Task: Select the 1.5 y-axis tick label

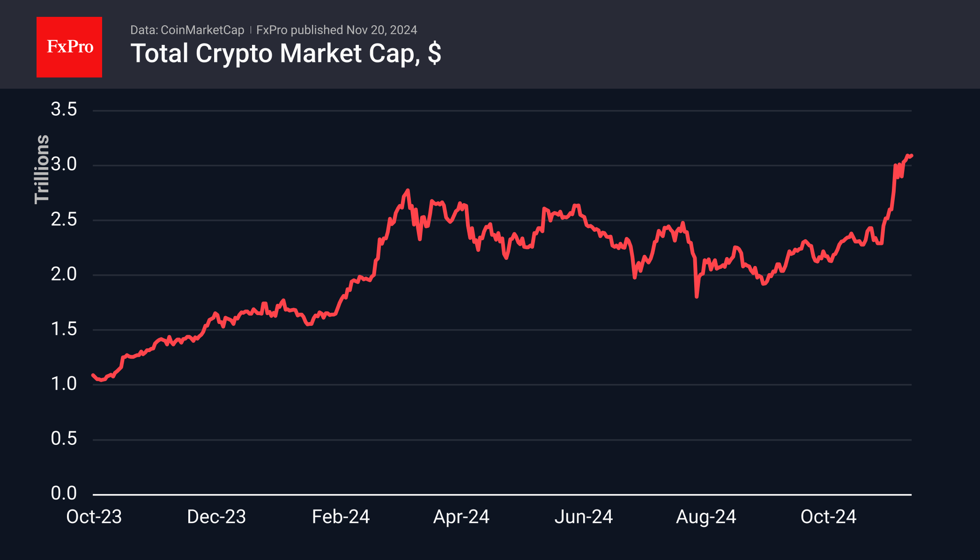Action: click(x=64, y=329)
